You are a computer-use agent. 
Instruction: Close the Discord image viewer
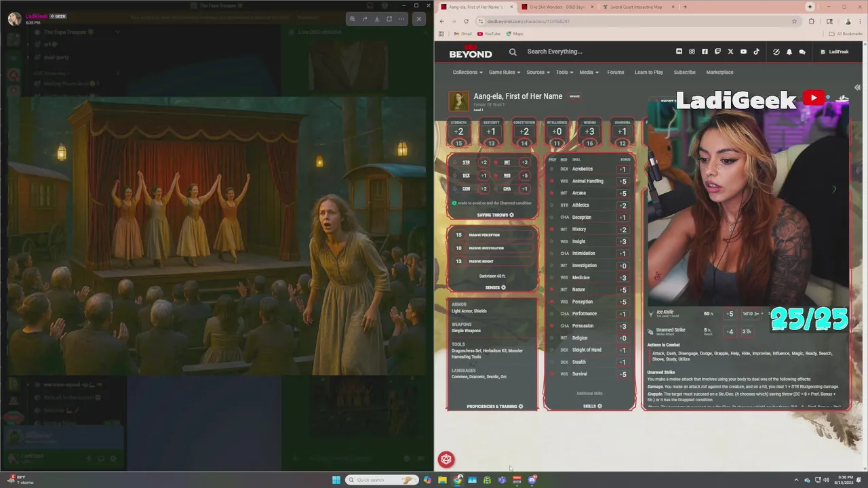tap(419, 19)
